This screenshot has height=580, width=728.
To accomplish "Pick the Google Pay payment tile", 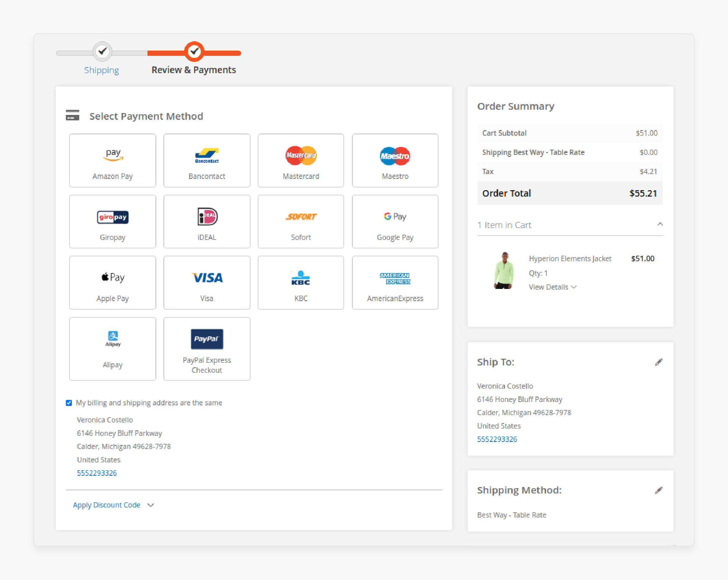I will point(394,221).
